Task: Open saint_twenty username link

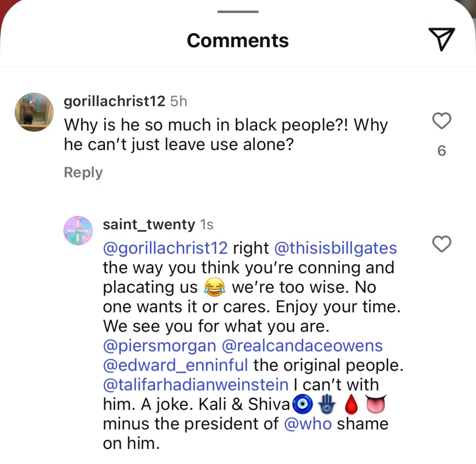Action: (x=149, y=225)
